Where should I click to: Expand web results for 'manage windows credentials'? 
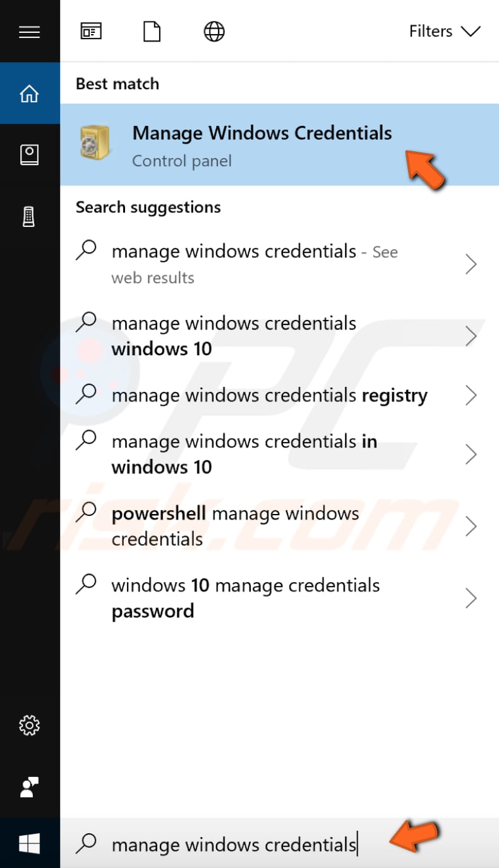tap(471, 264)
